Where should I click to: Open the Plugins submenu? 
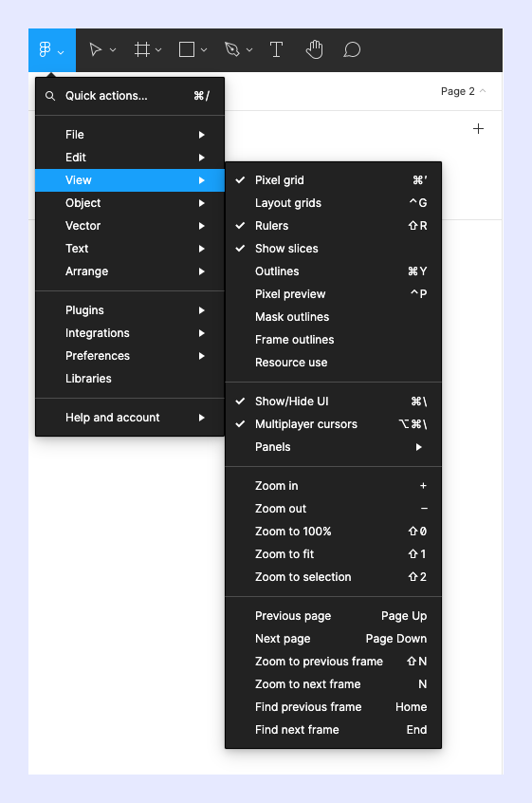(130, 310)
